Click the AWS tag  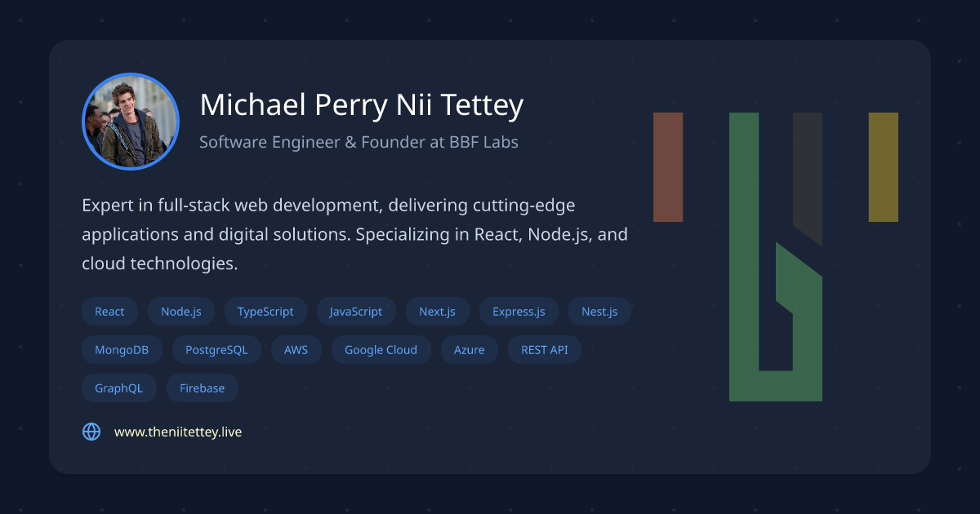[296, 350]
